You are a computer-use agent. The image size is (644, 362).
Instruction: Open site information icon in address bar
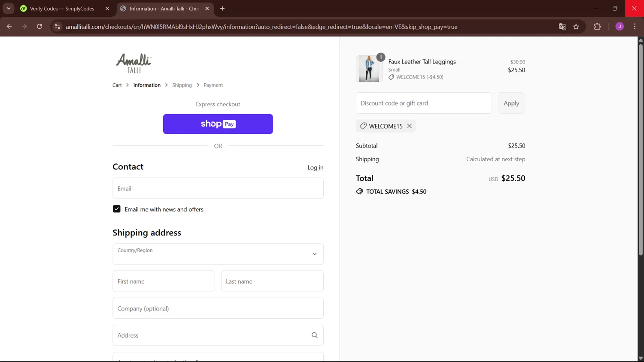(x=57, y=27)
